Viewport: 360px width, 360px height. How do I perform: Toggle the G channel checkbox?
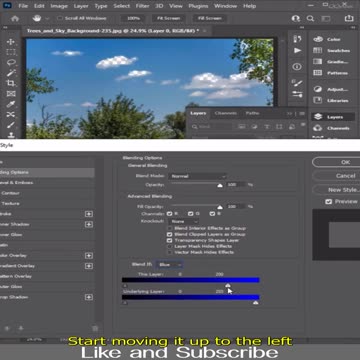[x=191, y=214]
